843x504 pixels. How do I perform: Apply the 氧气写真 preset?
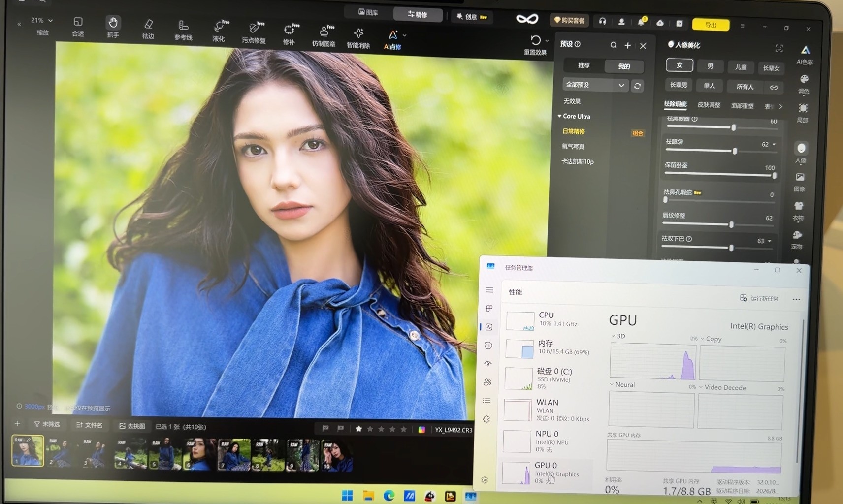tap(573, 146)
